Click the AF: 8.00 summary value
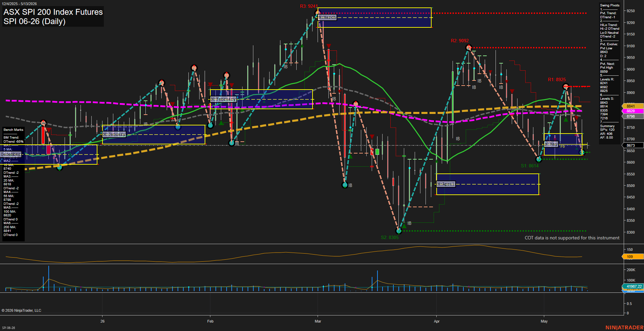Viewport: 644px width, 331px height. [x=606, y=138]
